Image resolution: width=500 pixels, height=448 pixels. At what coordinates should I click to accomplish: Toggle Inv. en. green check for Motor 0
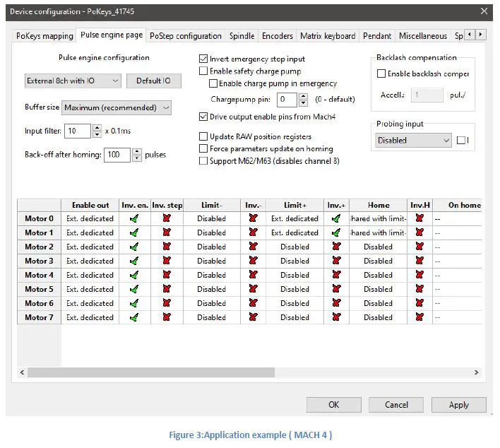click(134, 219)
